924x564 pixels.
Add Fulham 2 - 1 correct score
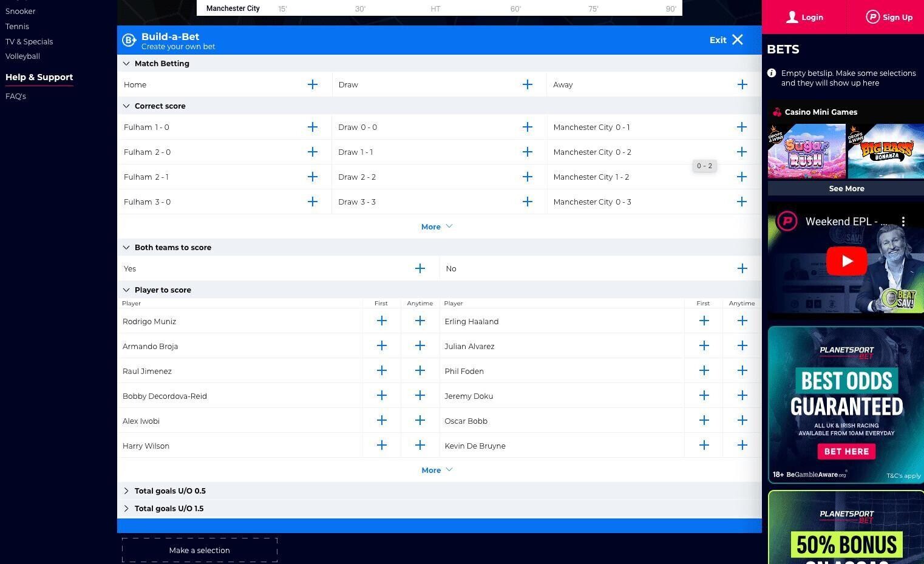[x=312, y=177]
